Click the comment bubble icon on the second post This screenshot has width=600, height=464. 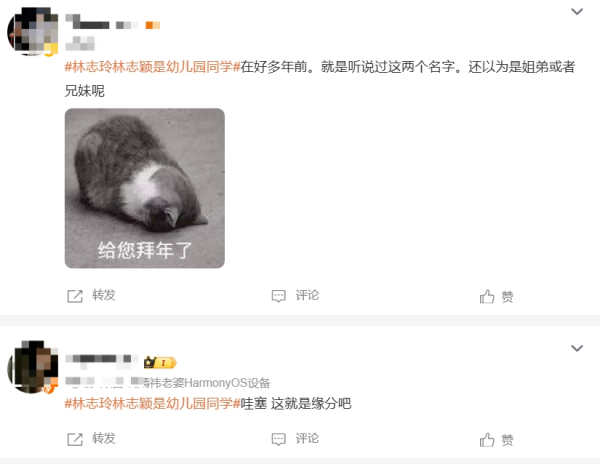tap(279, 439)
